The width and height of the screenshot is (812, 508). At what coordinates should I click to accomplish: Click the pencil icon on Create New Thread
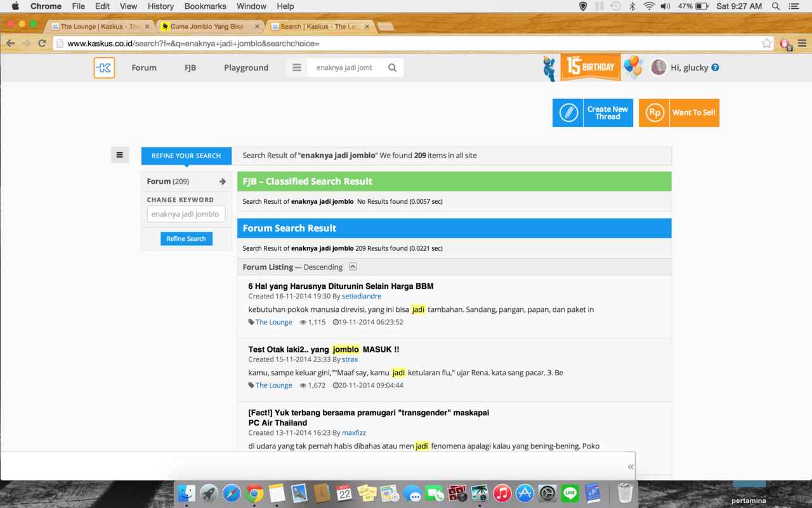568,113
